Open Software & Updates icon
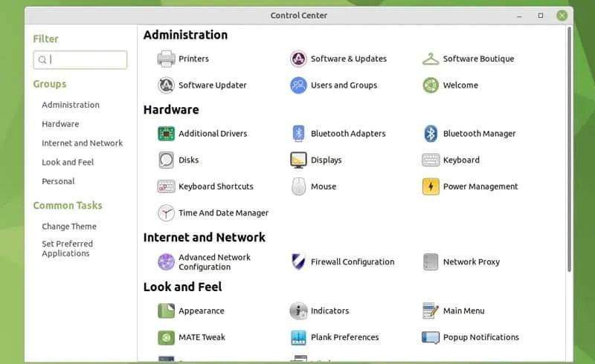 click(298, 59)
